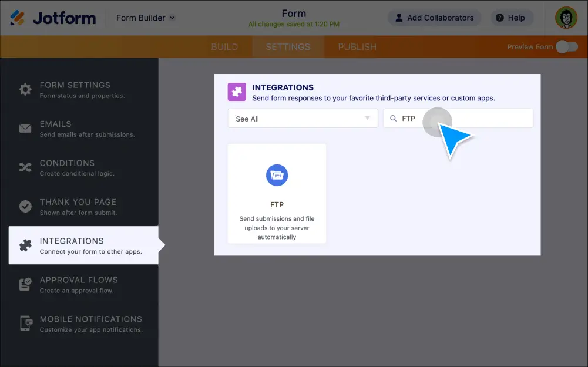
Task: Open your profile avatar menu
Action: point(566,18)
